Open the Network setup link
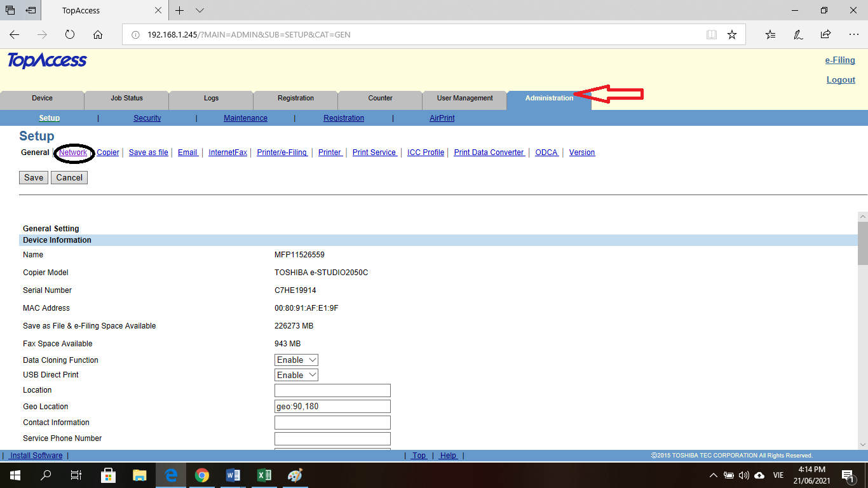 [x=73, y=152]
